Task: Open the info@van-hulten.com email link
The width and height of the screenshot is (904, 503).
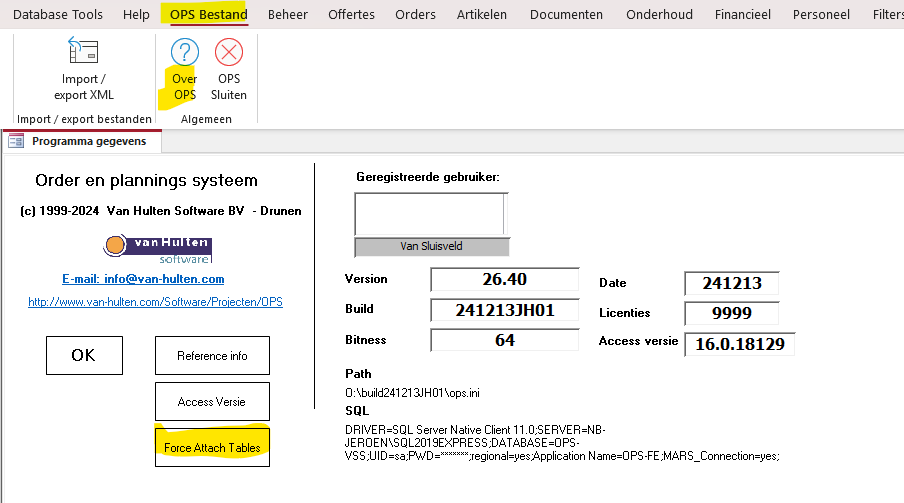Action: 143,279
